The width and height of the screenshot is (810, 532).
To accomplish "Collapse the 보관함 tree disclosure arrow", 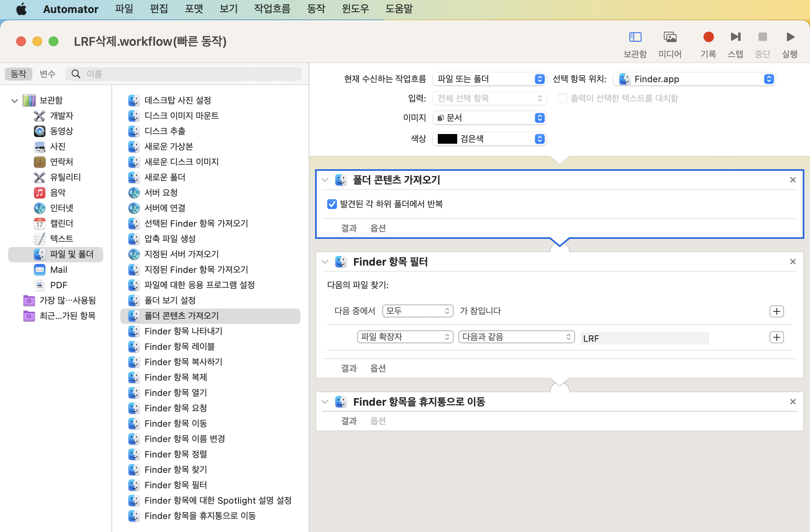I will coord(15,100).
